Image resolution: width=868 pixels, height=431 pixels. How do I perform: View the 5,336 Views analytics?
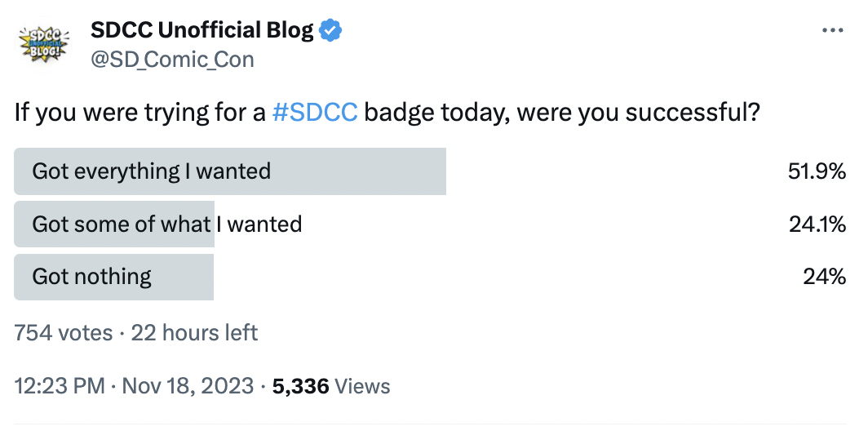[331, 386]
